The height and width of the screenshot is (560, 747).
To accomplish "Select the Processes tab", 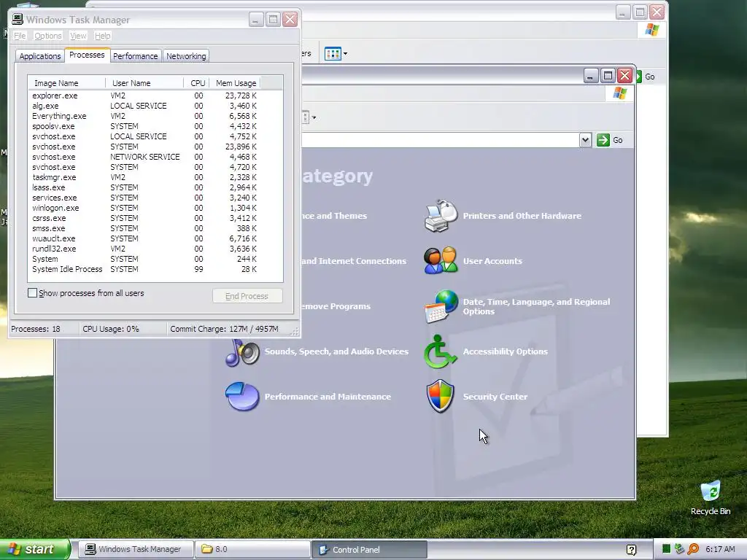I will (x=87, y=55).
